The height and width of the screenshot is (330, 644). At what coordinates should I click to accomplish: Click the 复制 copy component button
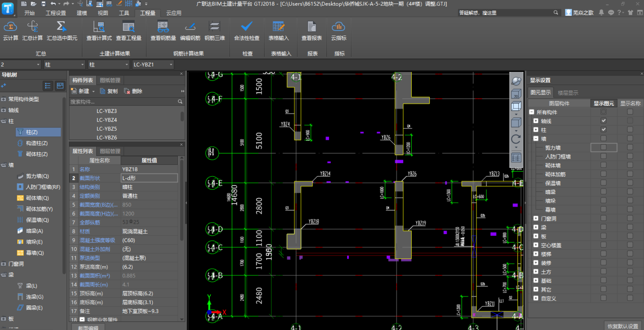click(x=109, y=91)
